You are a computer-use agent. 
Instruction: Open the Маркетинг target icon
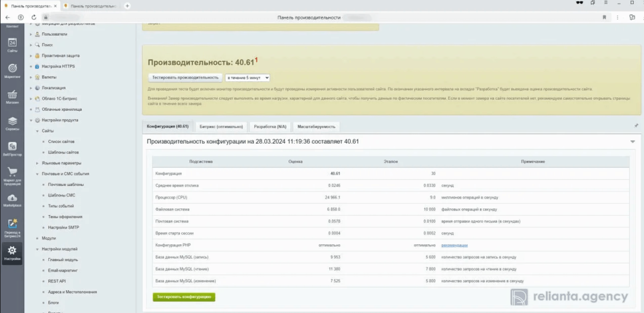pyautogui.click(x=12, y=69)
